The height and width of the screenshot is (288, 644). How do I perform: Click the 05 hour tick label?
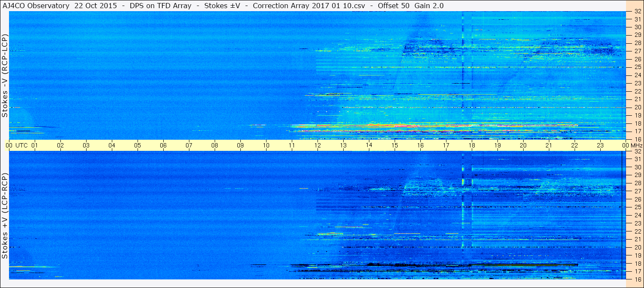tap(138, 145)
